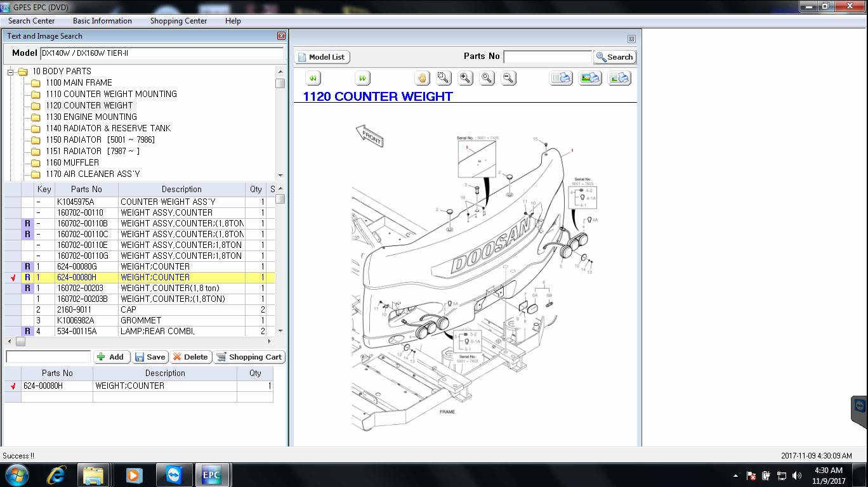This screenshot has width=868, height=487.
Task: Launch Internet Explorer from taskbar
Action: click(56, 474)
